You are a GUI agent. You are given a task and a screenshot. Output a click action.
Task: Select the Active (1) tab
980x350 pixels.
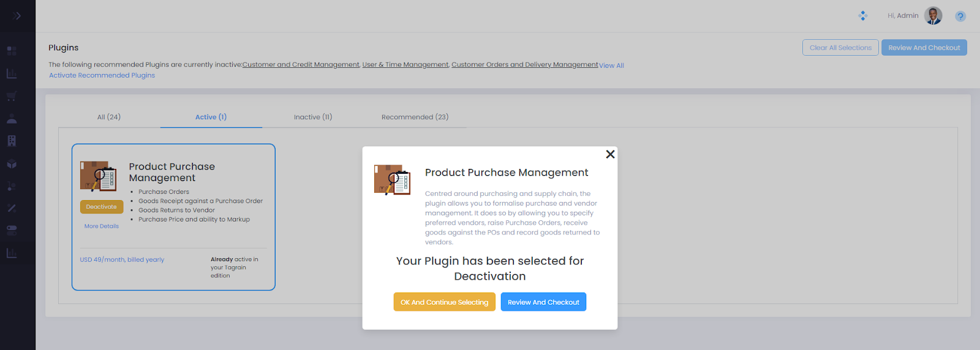click(x=211, y=117)
